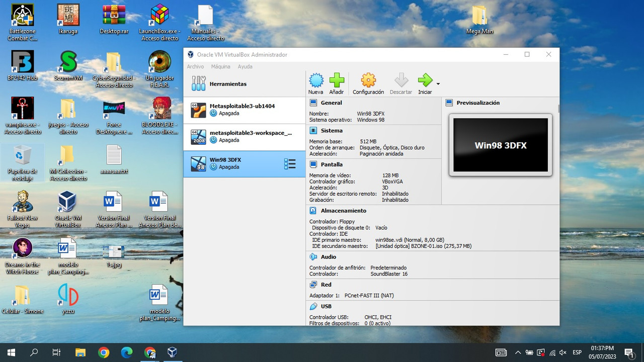
Task: Open File Explorer from the taskbar
Action: 80,352
